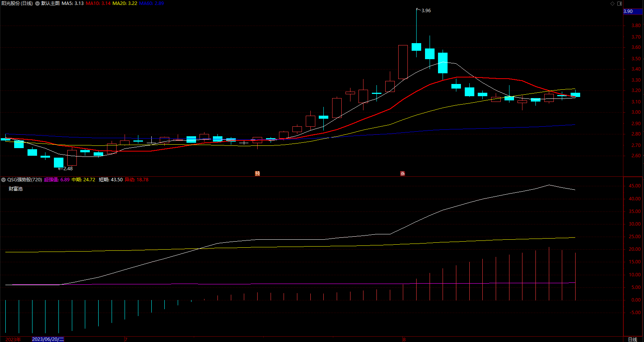Click the red MA10: 3.14 label
644x342 pixels.
pos(98,3)
